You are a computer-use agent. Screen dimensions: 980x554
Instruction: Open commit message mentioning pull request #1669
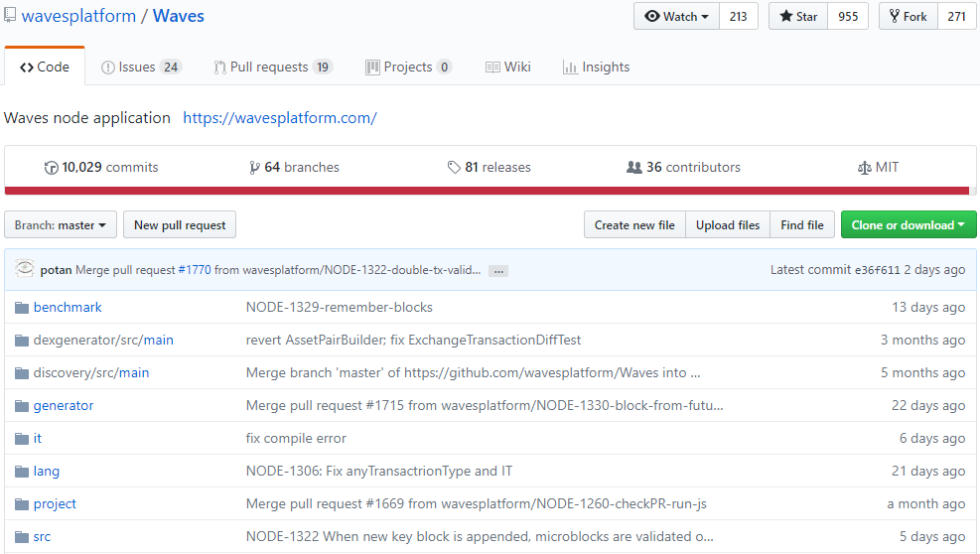click(x=477, y=504)
